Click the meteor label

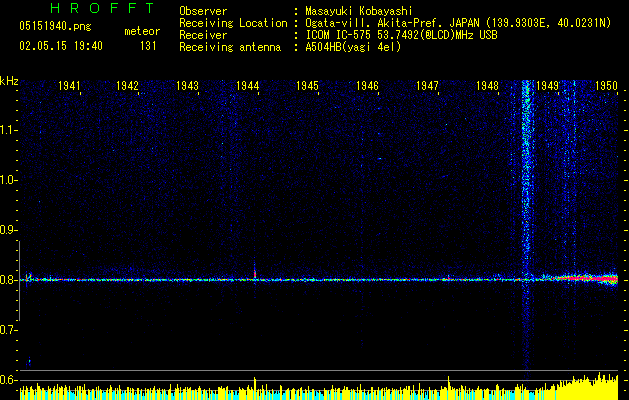[x=142, y=31]
